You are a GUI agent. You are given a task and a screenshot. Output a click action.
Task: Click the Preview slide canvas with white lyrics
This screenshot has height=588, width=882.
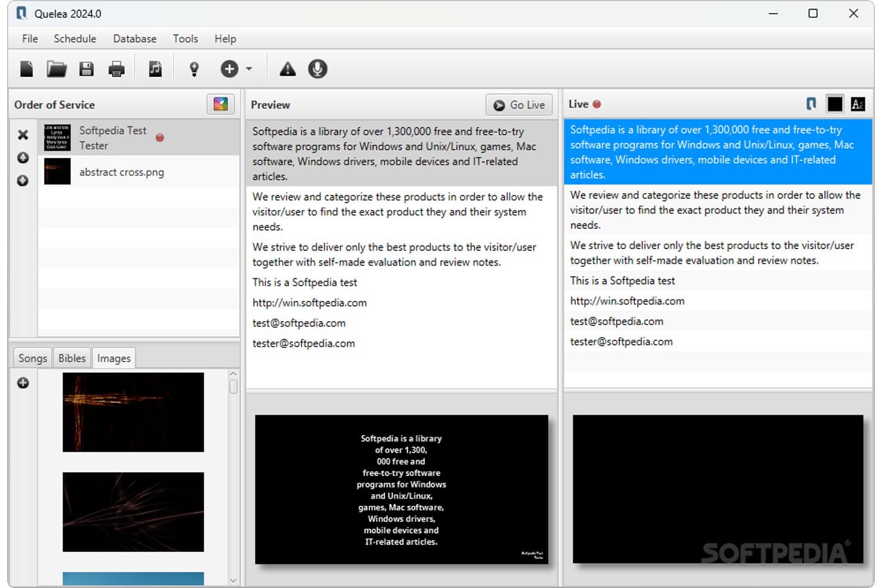[402, 489]
